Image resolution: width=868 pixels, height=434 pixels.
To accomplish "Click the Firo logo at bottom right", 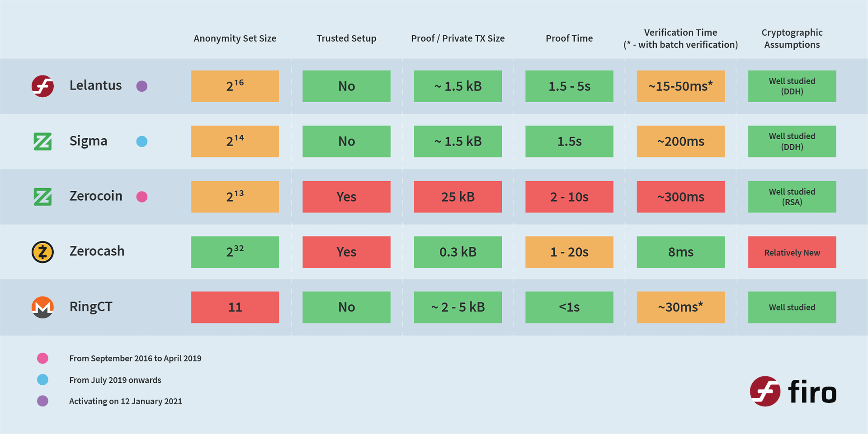I will [793, 392].
